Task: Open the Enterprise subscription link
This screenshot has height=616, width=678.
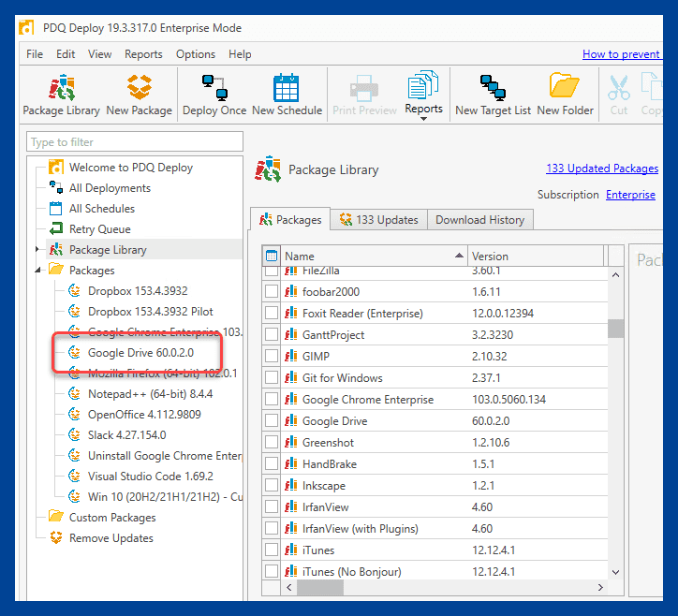Action: [630, 195]
